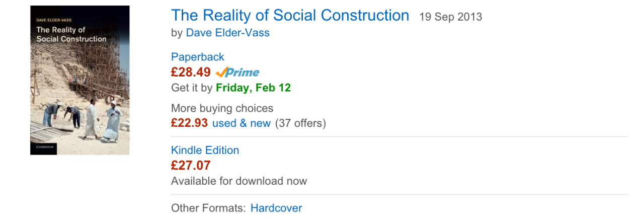Screen dimensions: 644x222
Task: Visit the Dave Elder-Vass author link
Action: pyautogui.click(x=227, y=33)
